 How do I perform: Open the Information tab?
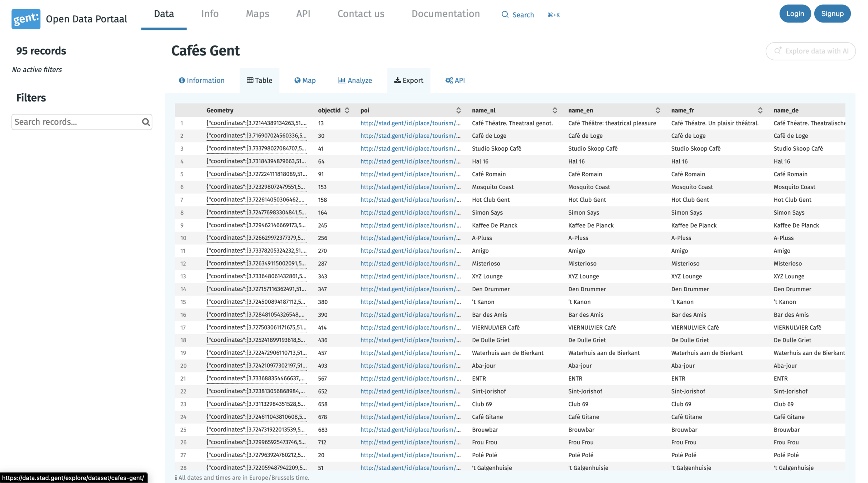pyautogui.click(x=202, y=80)
